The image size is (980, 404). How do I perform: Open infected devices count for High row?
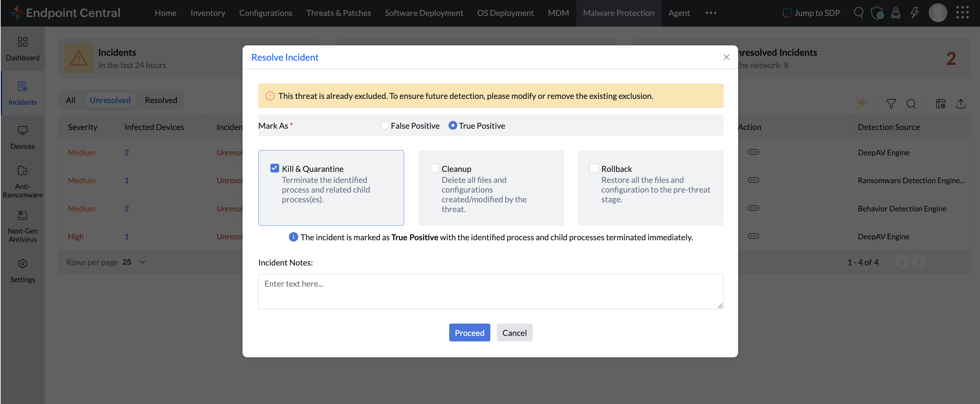[x=127, y=236]
